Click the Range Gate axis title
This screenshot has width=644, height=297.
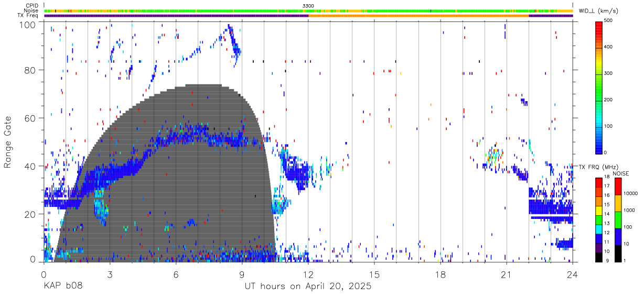click(8, 142)
